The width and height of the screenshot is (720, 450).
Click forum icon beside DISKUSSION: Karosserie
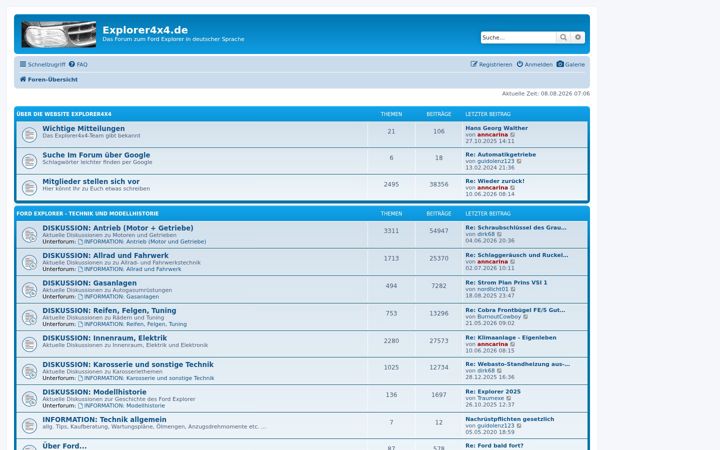click(29, 371)
